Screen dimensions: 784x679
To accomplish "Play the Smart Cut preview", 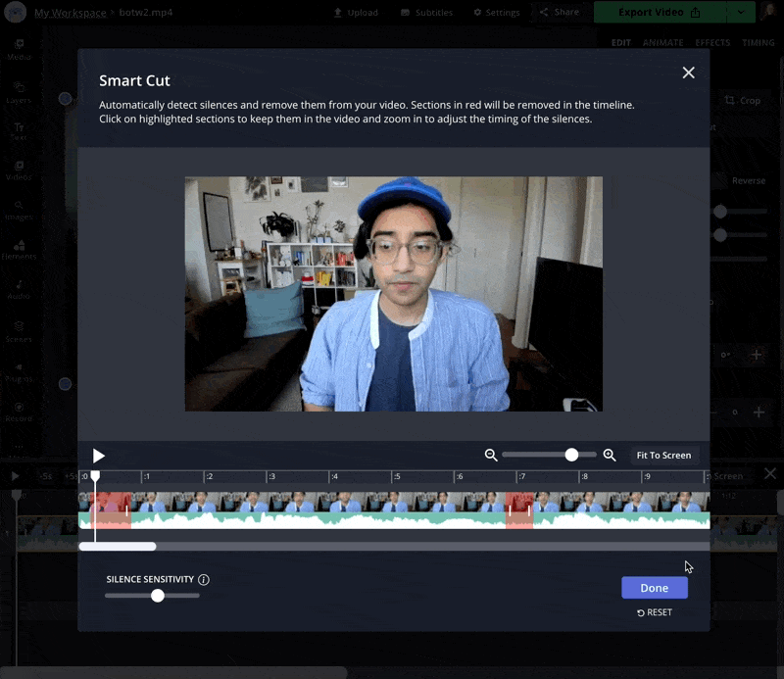I will click(99, 456).
